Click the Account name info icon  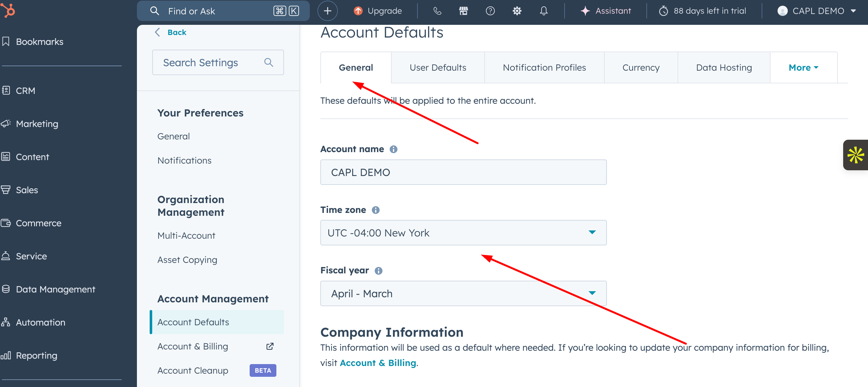point(393,149)
